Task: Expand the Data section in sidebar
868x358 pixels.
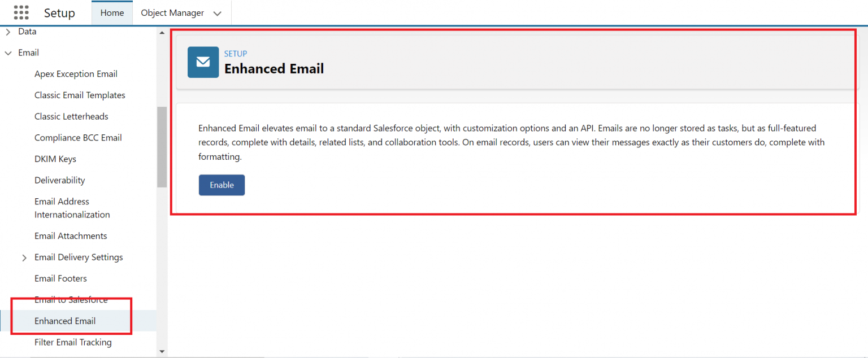Action: click(8, 31)
